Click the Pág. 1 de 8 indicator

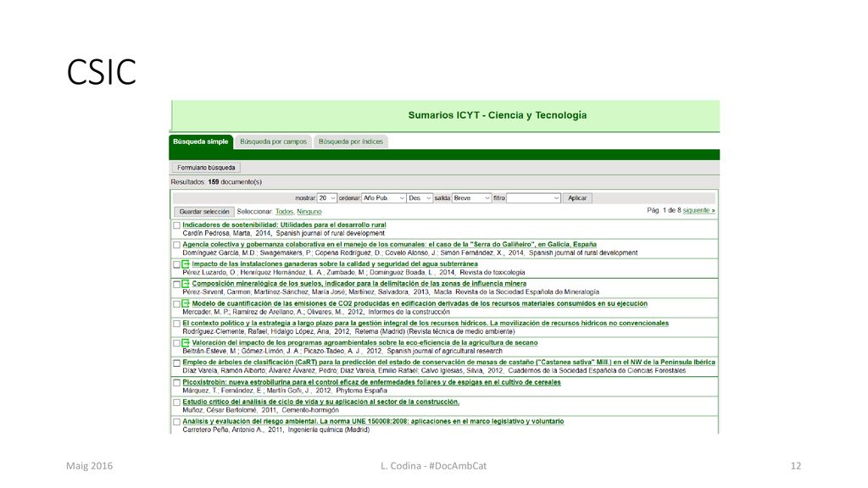click(664, 211)
